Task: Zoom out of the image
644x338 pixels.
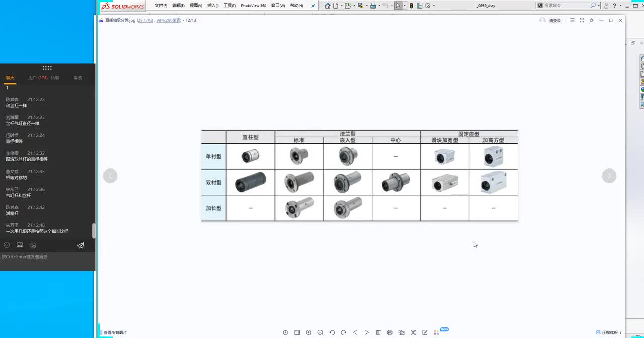Action: click(320, 332)
